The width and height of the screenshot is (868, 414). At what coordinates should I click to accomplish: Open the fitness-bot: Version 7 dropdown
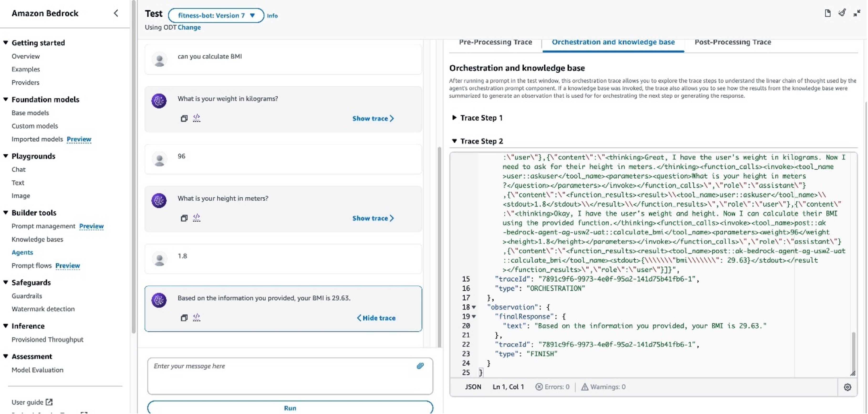tap(216, 16)
